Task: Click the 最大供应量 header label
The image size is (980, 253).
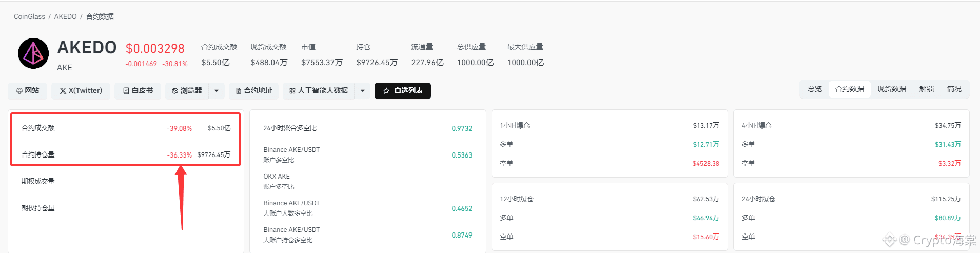Action: coord(525,47)
